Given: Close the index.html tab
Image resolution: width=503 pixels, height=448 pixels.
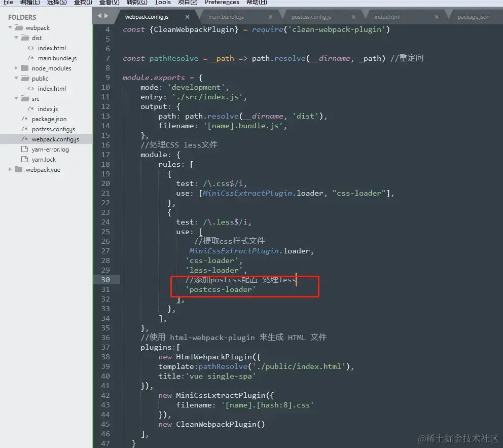Looking at the screenshot, I should 437,17.
